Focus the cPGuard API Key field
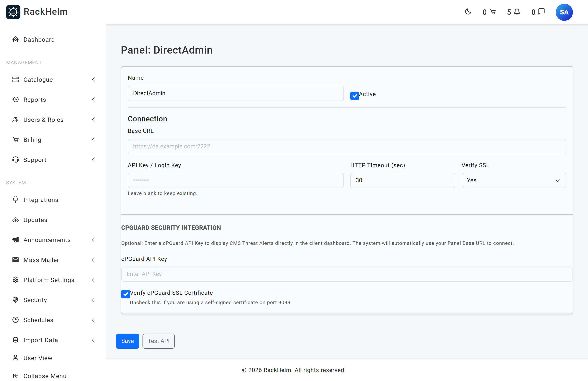 [x=347, y=274]
